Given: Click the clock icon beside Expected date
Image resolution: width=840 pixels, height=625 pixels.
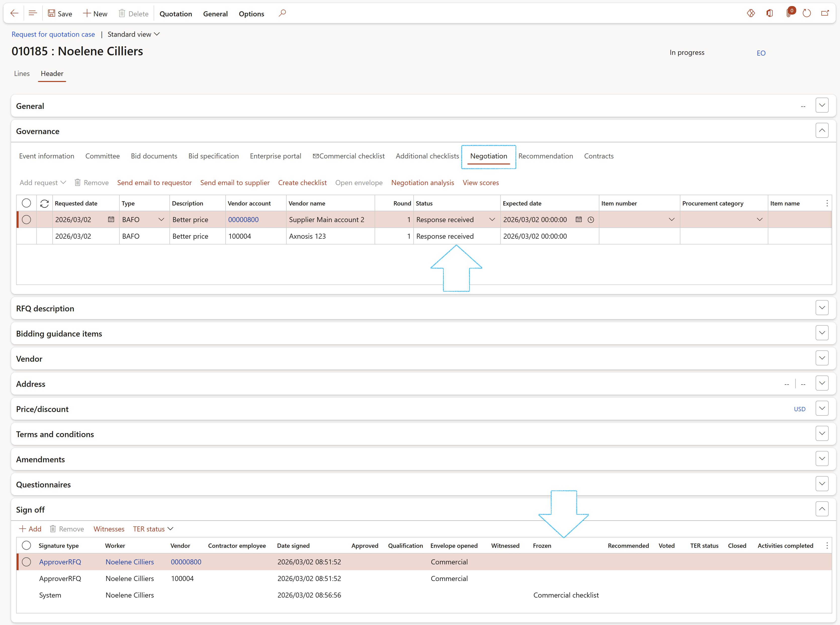Looking at the screenshot, I should [591, 220].
